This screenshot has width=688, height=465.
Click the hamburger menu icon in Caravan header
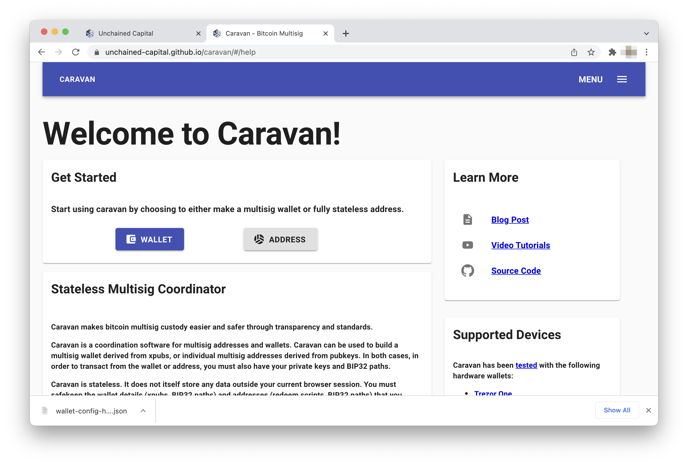tap(622, 79)
